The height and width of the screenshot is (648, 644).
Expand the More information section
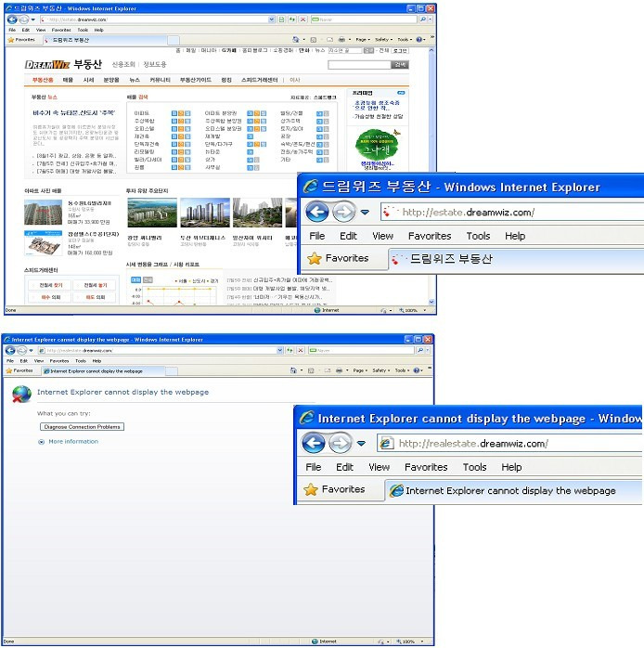(x=69, y=441)
